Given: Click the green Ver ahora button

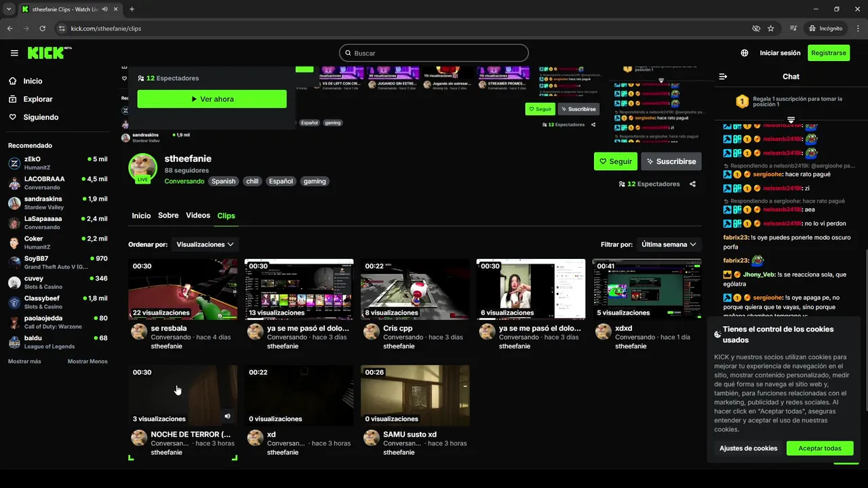Looking at the screenshot, I should 212,99.
